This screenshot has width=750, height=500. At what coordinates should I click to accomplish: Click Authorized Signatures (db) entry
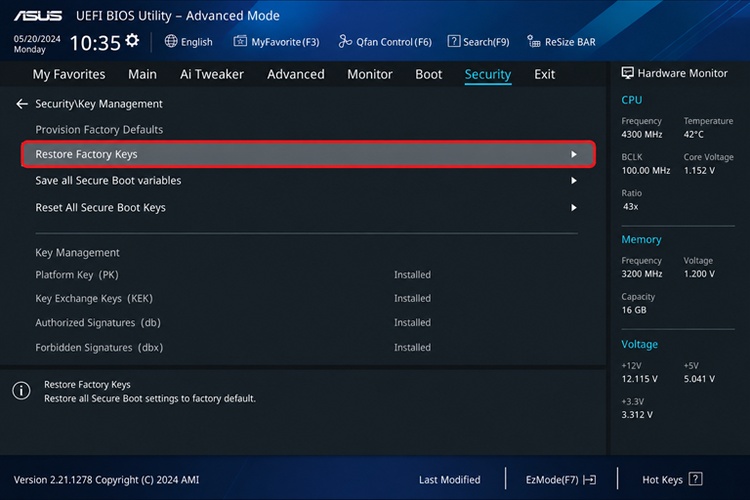click(98, 322)
